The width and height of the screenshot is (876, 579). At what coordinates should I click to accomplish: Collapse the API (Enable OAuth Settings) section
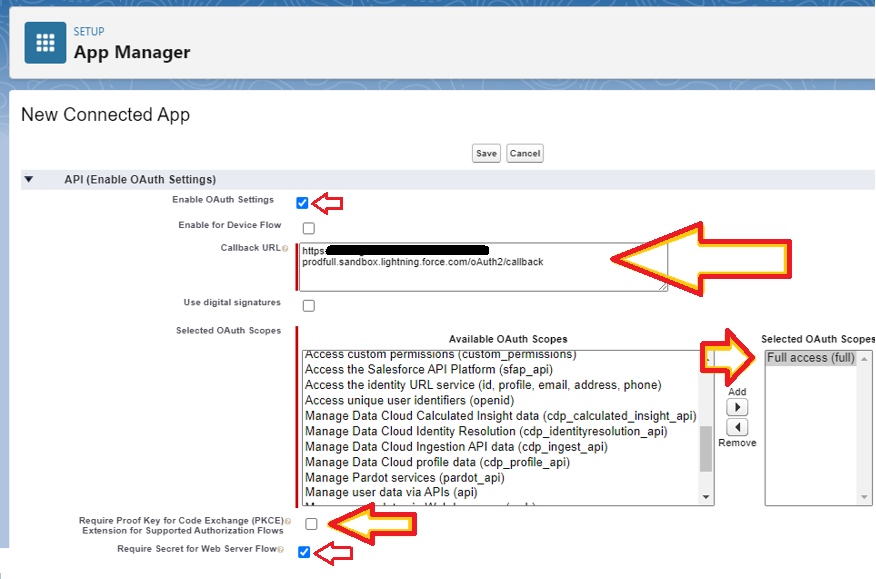(29, 180)
